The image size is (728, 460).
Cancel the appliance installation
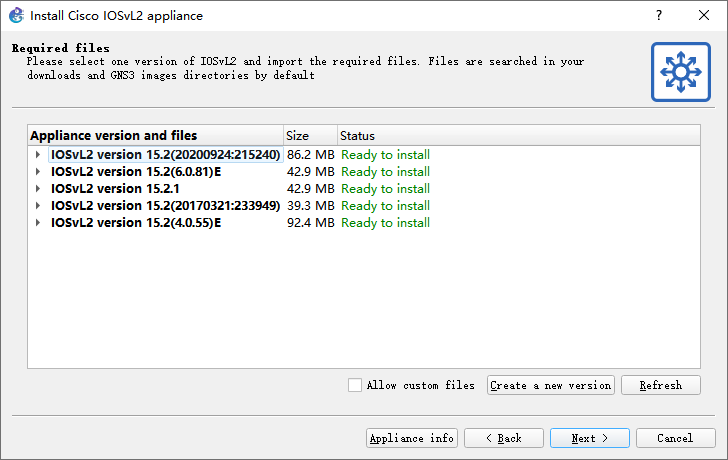(x=676, y=438)
